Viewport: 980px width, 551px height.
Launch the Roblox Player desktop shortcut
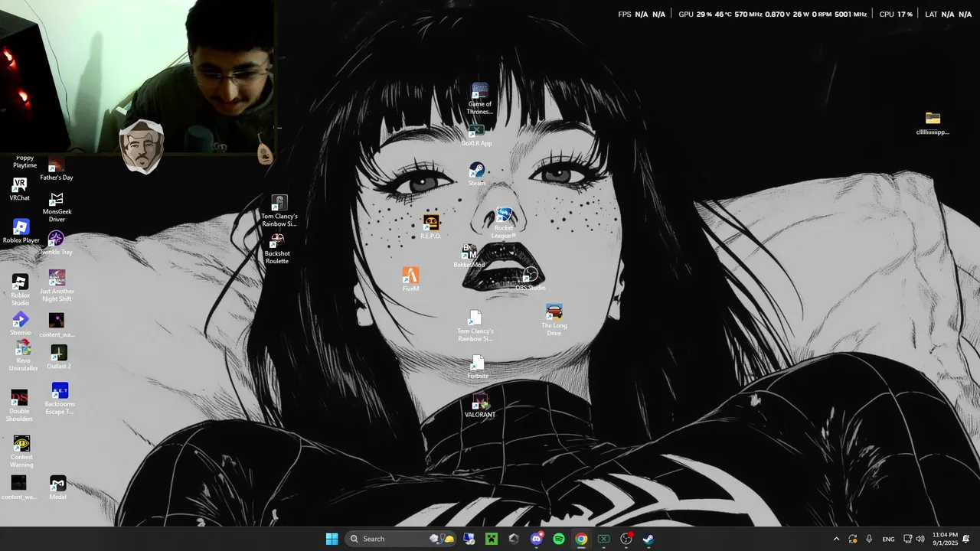pos(21,231)
